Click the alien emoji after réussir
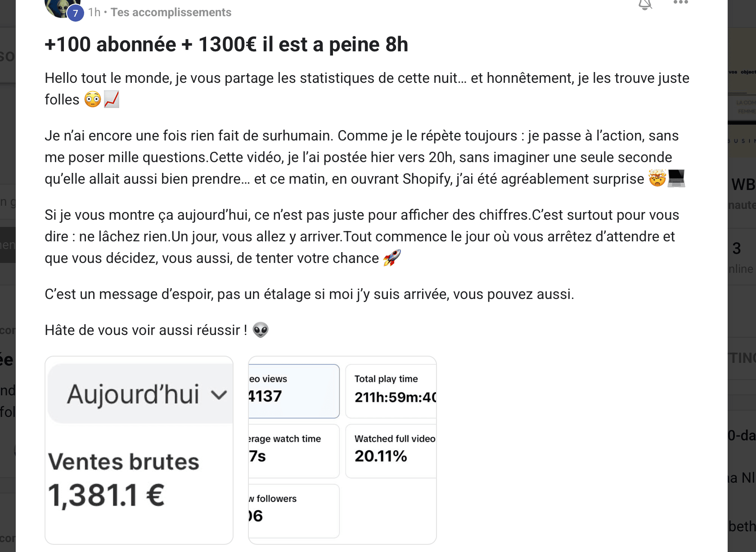The width and height of the screenshot is (756, 552). pos(261,330)
